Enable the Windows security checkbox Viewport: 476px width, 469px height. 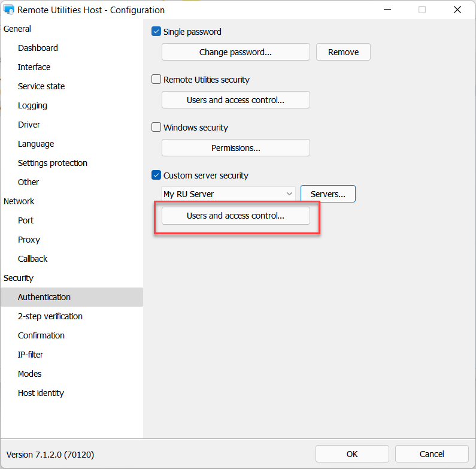click(x=157, y=128)
